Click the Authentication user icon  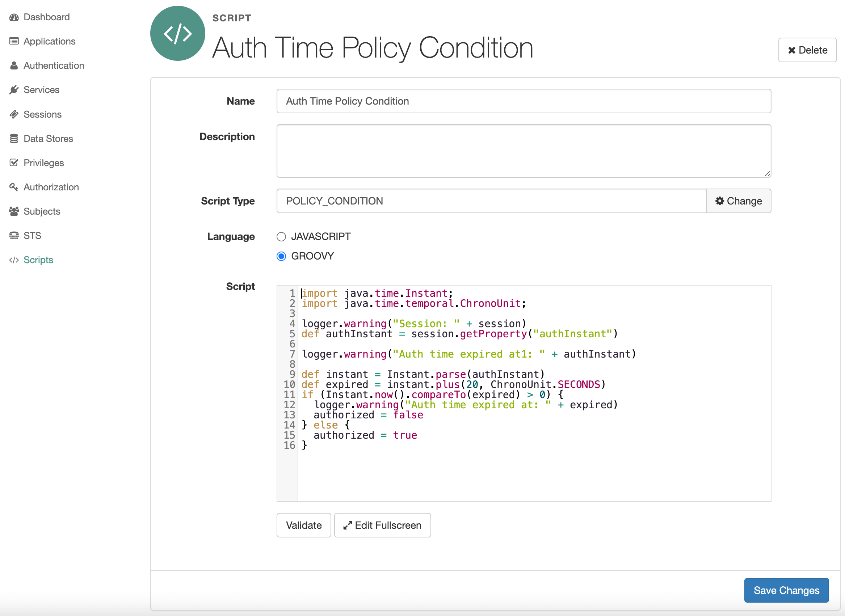(x=14, y=66)
